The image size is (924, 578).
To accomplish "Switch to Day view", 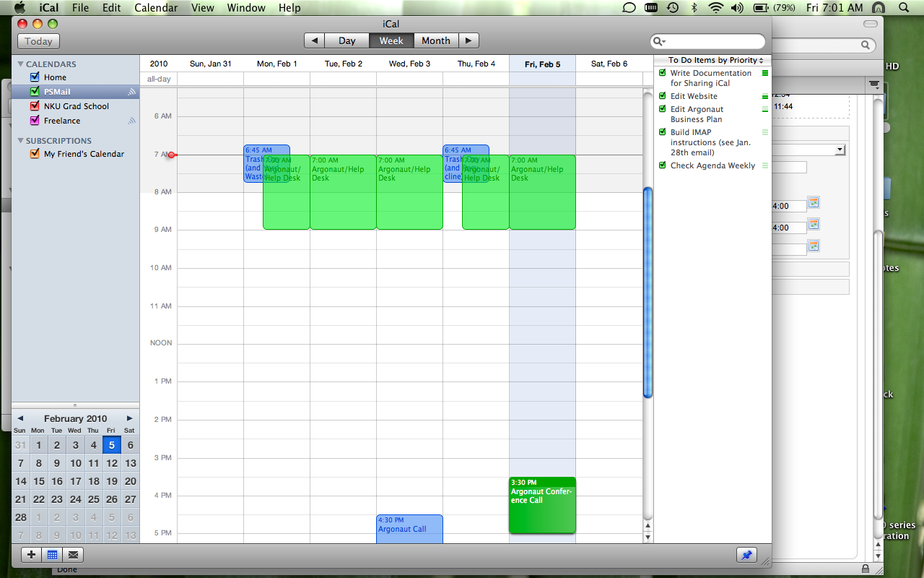I will (x=346, y=40).
